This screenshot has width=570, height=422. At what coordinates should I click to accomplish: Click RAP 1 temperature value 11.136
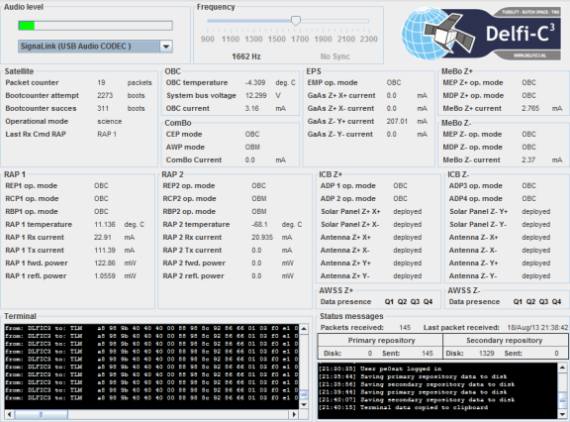pos(105,224)
